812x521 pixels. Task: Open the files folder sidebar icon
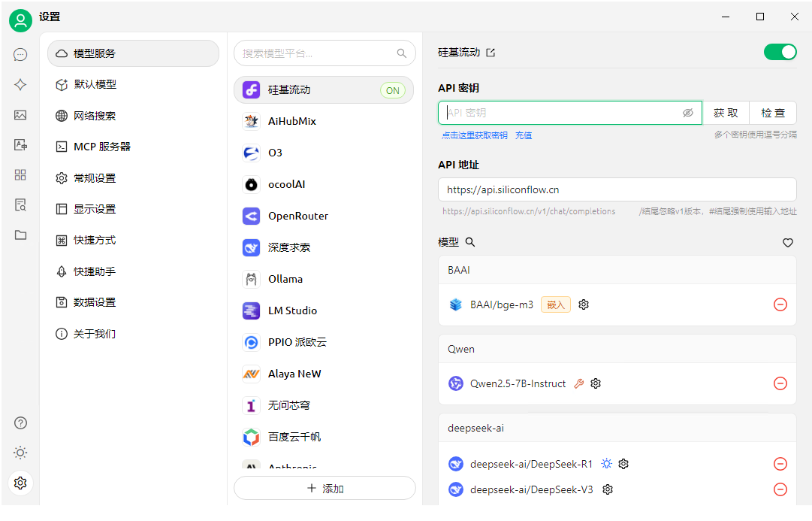(x=20, y=235)
